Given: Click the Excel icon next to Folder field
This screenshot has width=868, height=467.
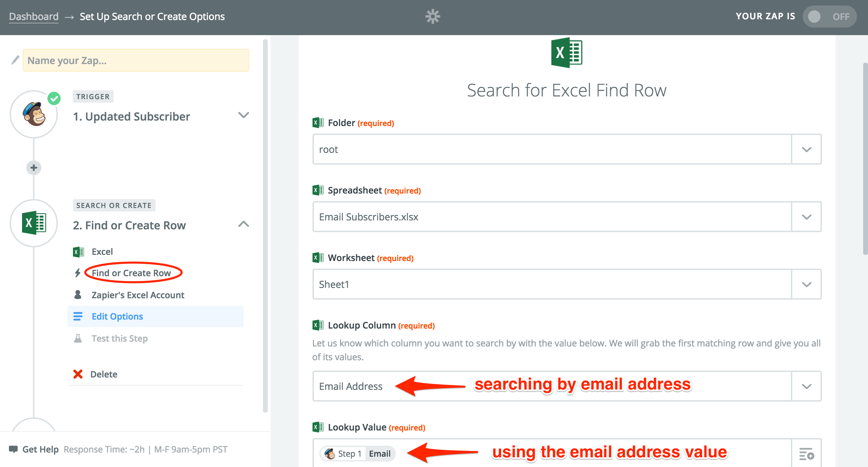Looking at the screenshot, I should coord(318,122).
